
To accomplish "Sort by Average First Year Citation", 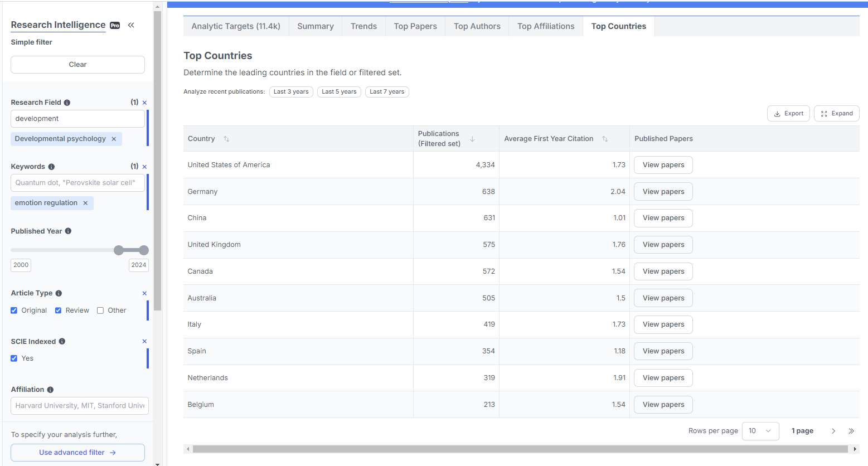I will click(605, 138).
